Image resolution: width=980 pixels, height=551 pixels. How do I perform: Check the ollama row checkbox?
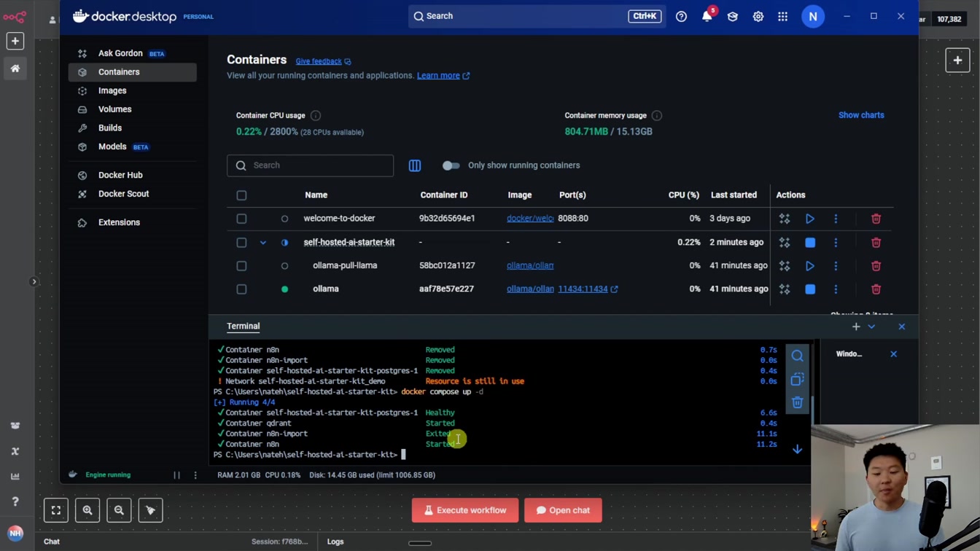[241, 289]
